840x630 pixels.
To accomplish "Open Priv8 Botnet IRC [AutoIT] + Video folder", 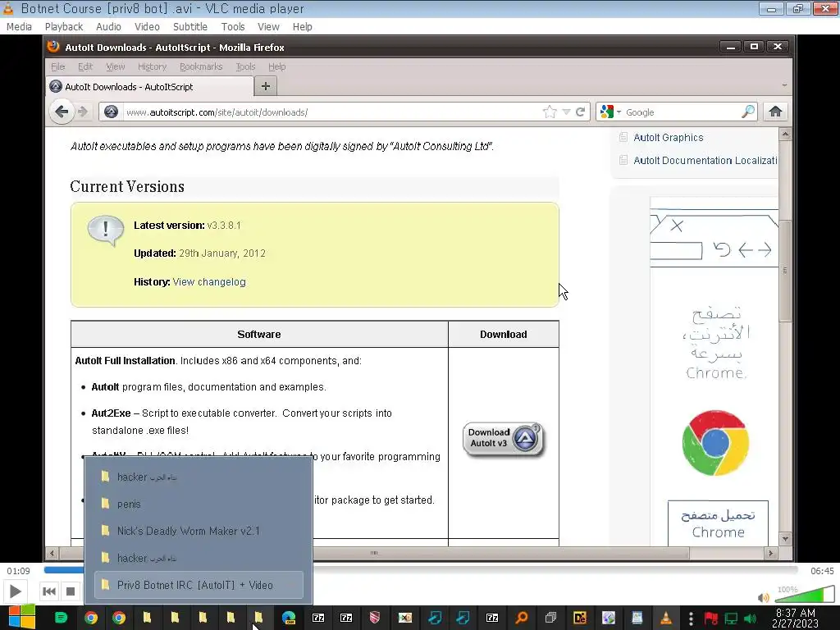I will coord(199,585).
